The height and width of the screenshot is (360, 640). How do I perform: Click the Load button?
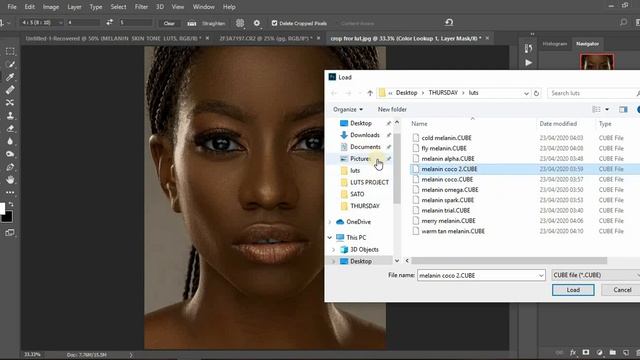[573, 290]
